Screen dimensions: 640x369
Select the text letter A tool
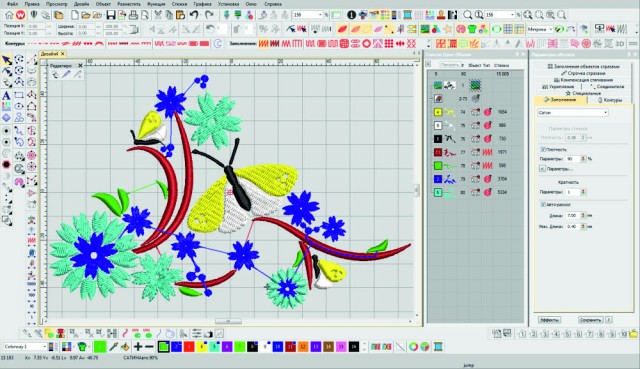point(6,96)
